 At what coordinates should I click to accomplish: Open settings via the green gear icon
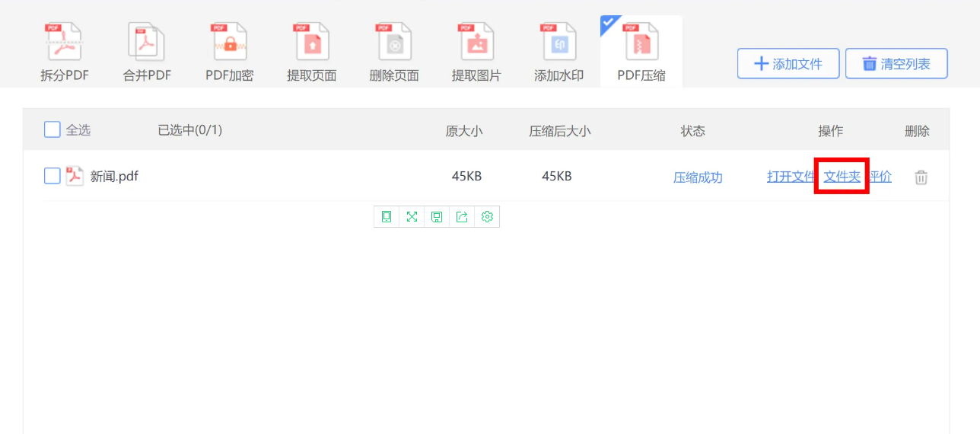pos(487,217)
